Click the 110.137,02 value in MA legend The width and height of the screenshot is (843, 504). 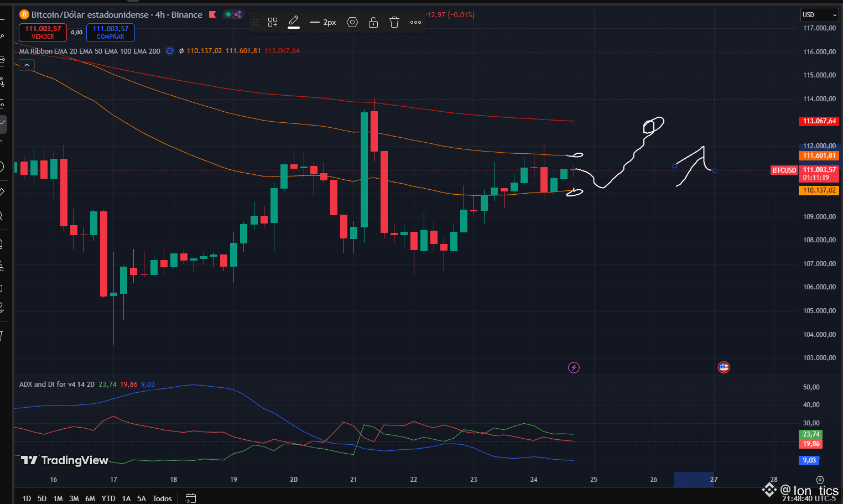click(x=204, y=51)
